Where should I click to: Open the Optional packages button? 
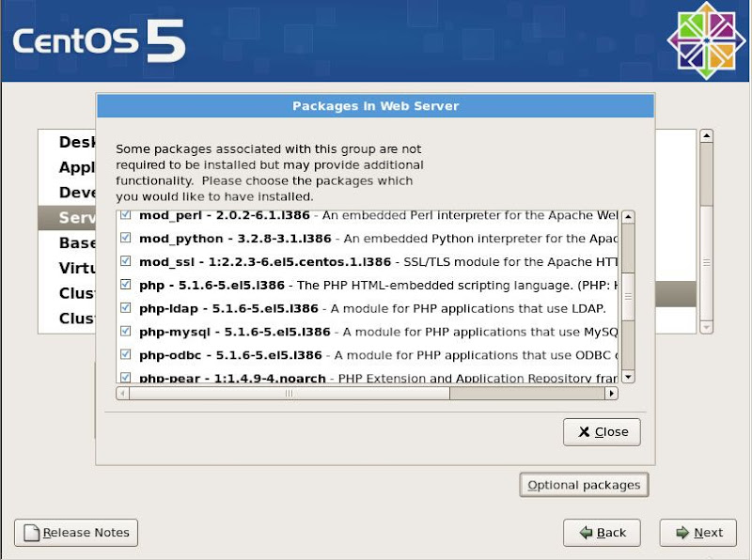click(x=584, y=485)
